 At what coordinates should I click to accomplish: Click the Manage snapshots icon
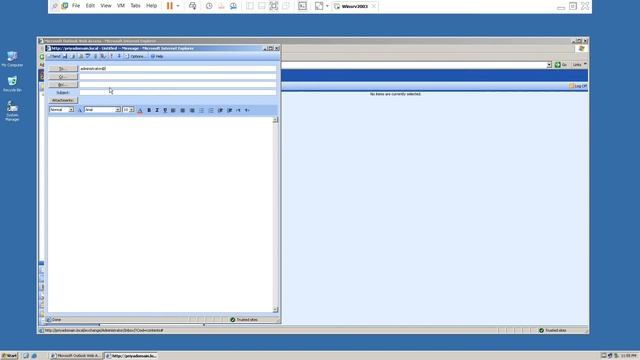point(233,6)
